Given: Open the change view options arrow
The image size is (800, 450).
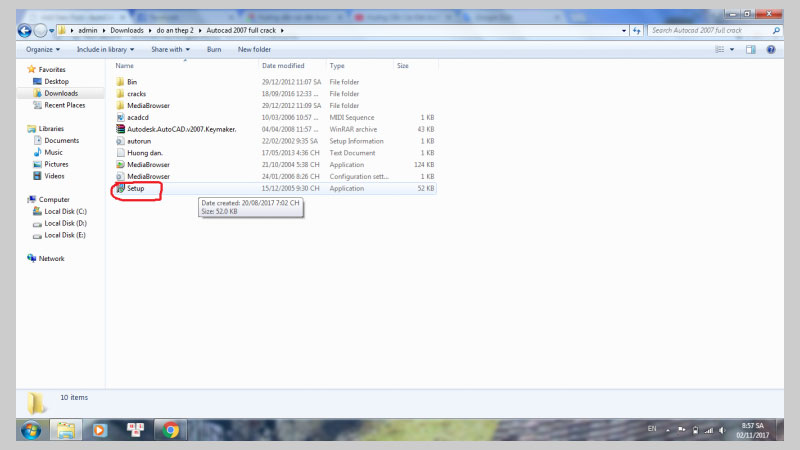Looking at the screenshot, I should pyautogui.click(x=733, y=49).
